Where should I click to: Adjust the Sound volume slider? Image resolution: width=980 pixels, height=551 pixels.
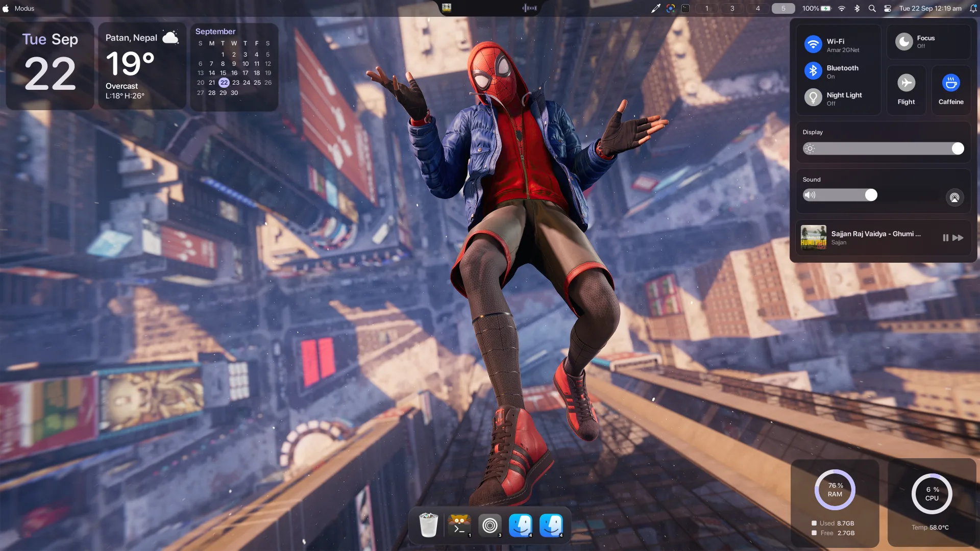(840, 195)
